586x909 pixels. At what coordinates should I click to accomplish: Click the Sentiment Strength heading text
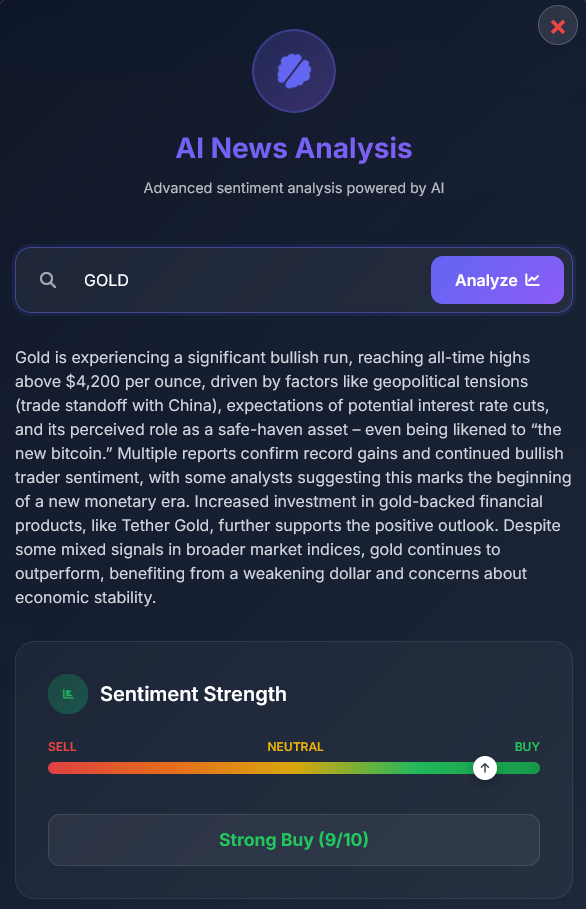pos(194,693)
